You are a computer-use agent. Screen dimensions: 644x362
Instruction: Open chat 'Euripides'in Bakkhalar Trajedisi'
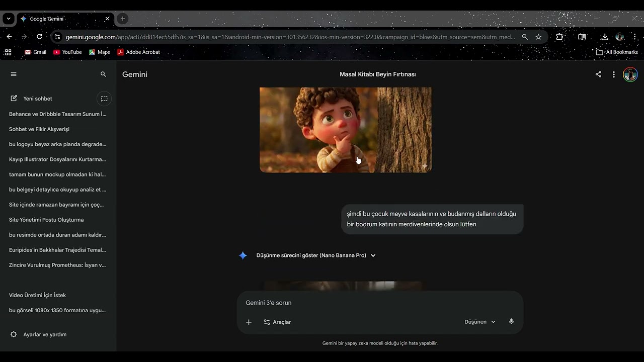[x=58, y=250]
